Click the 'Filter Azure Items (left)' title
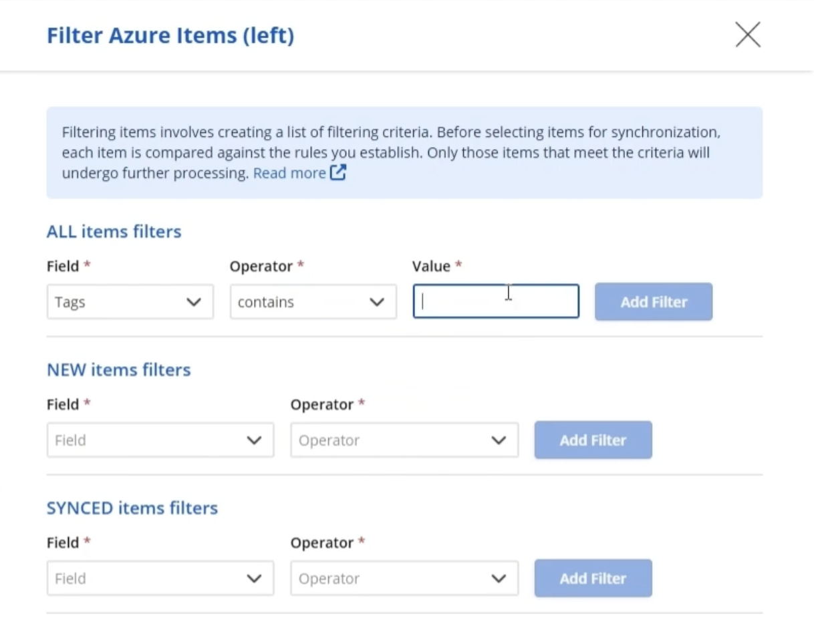The height and width of the screenshot is (644, 814). pyautogui.click(x=170, y=35)
